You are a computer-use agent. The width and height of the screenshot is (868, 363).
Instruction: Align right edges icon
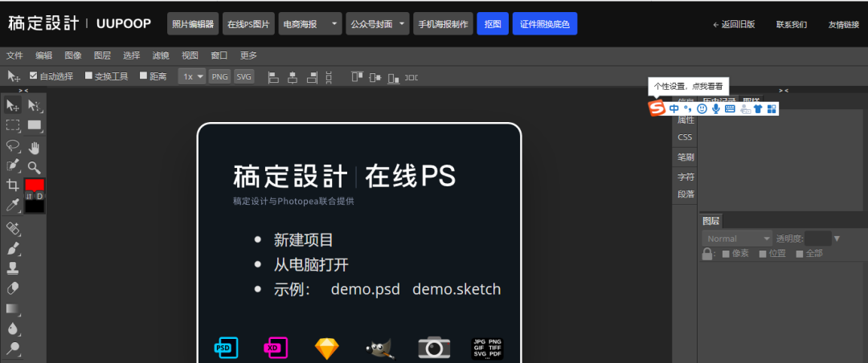312,77
